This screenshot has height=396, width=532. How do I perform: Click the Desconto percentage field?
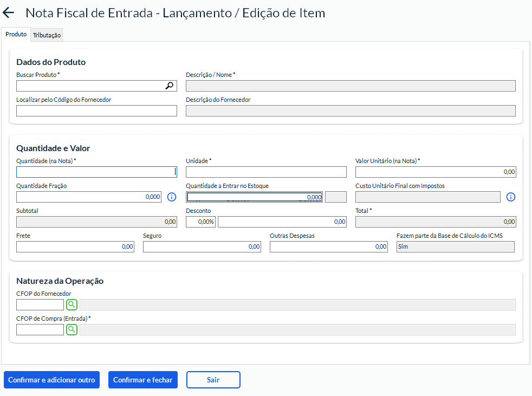[x=200, y=222]
